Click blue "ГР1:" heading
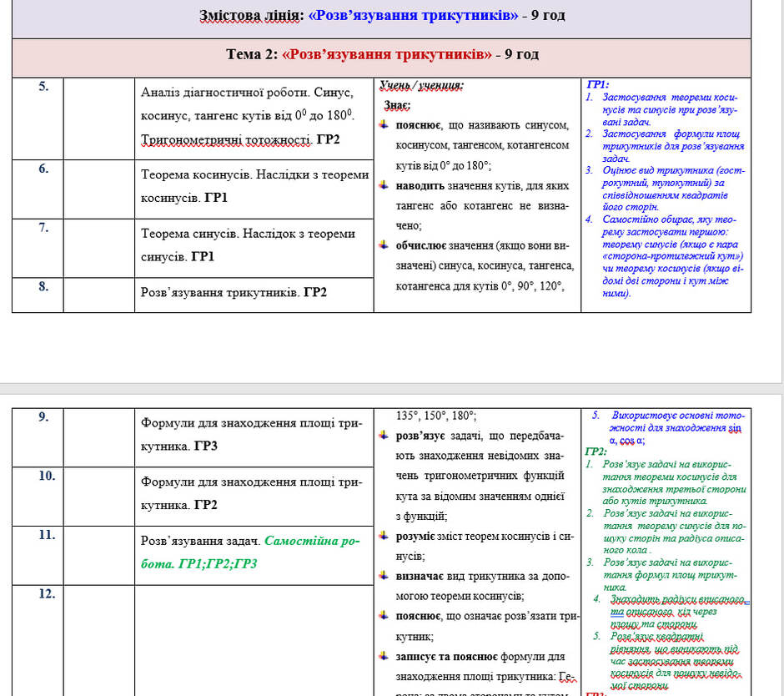Viewport: 784px width, 696px height. click(597, 84)
